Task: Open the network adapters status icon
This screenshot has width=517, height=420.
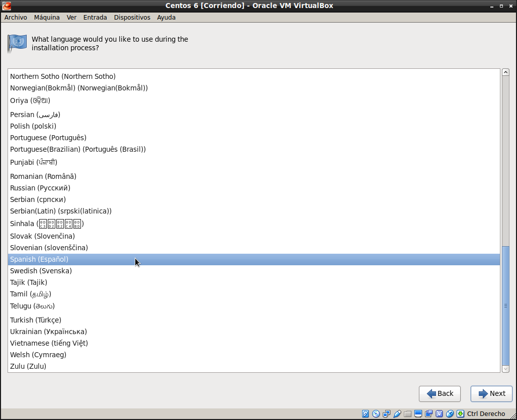Action: tap(386, 414)
